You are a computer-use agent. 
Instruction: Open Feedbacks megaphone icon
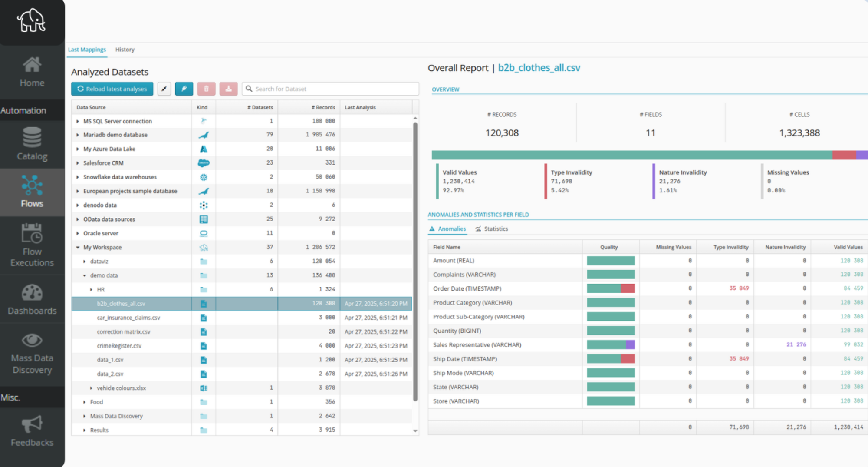[32, 424]
